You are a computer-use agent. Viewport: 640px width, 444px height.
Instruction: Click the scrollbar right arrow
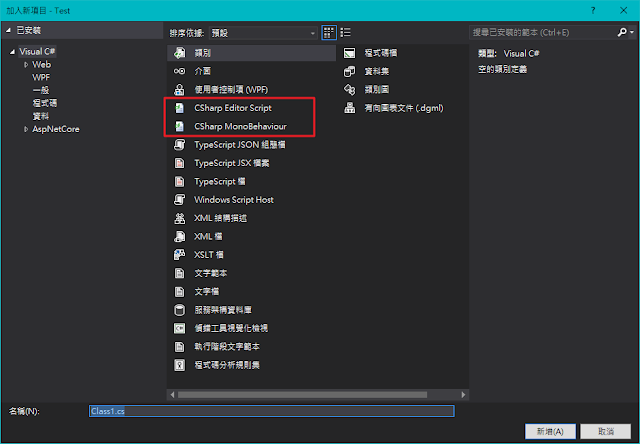point(463,395)
